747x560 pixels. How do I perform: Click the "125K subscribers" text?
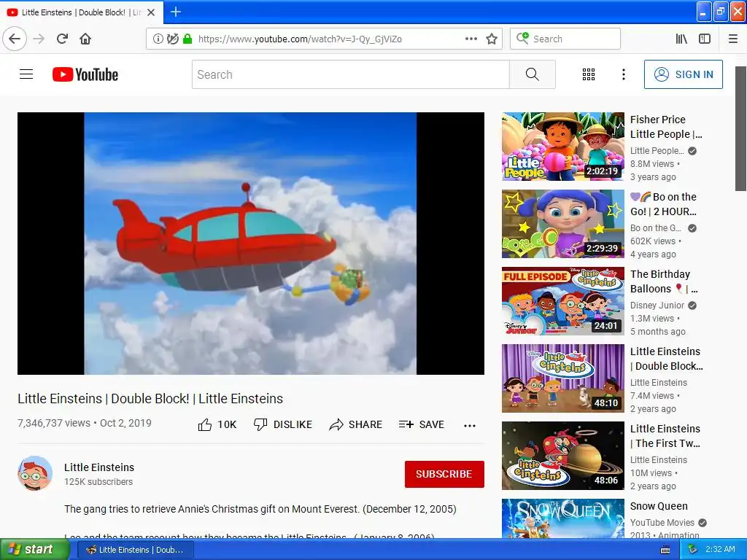tap(98, 482)
